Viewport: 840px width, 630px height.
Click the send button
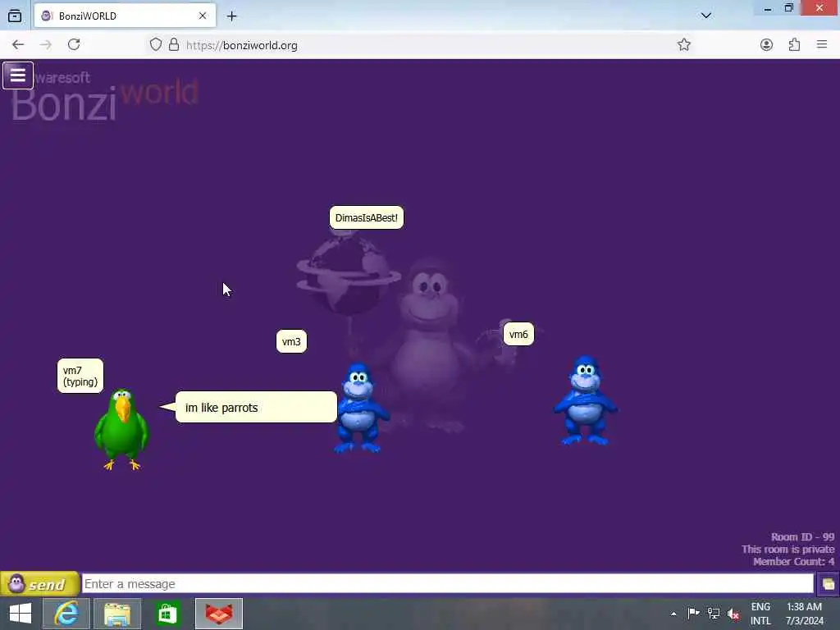pos(39,583)
